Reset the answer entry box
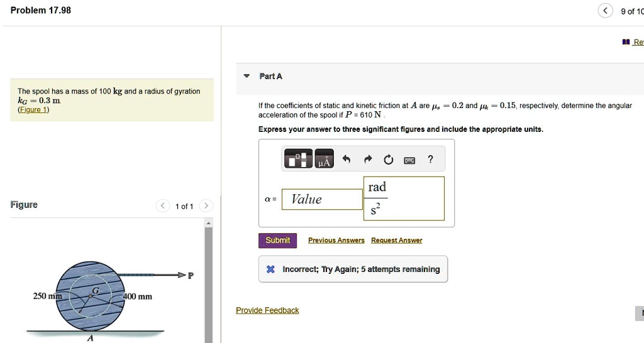 point(389,160)
